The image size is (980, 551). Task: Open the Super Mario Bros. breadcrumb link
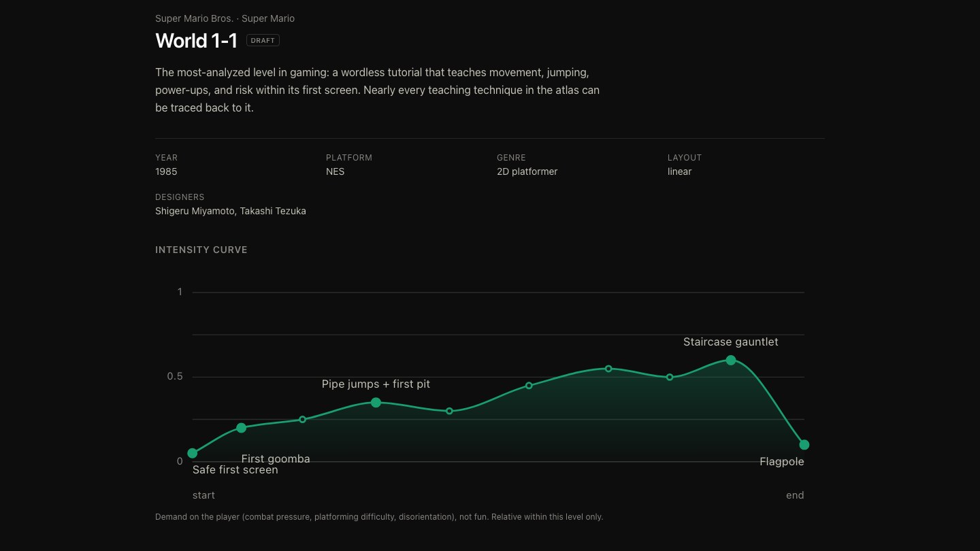pyautogui.click(x=194, y=18)
